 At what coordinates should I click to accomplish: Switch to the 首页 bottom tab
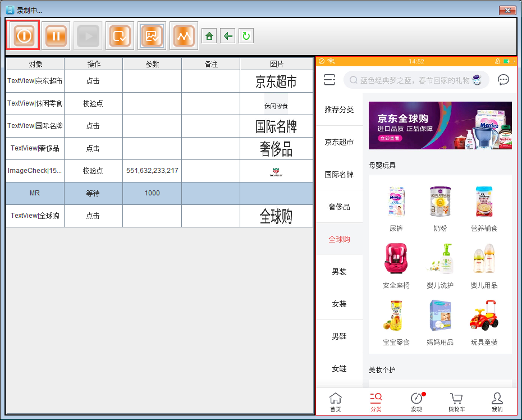coord(335,402)
